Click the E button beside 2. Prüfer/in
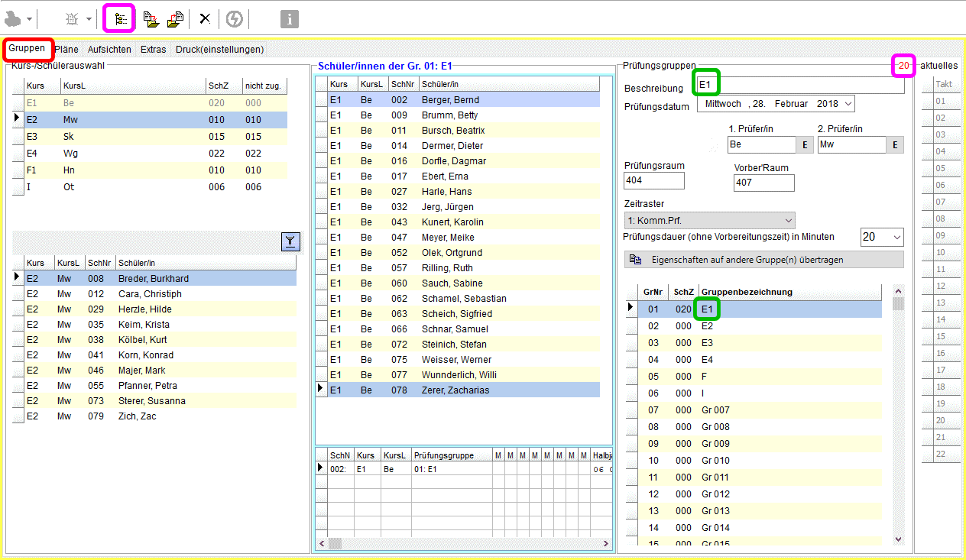 coord(895,145)
